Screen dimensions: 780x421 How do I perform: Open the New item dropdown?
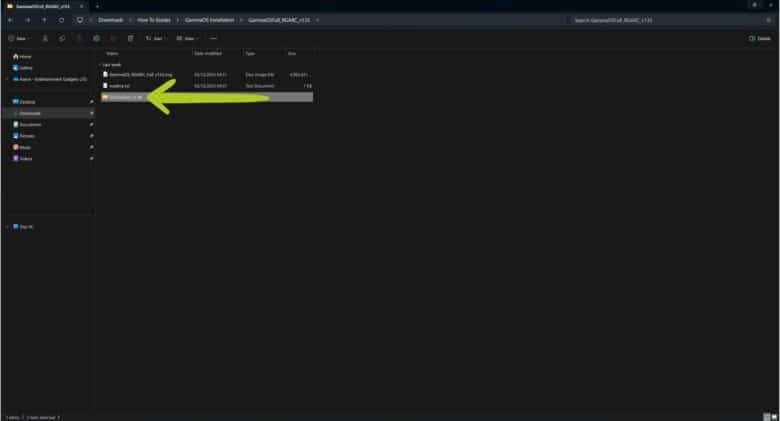pyautogui.click(x=20, y=38)
